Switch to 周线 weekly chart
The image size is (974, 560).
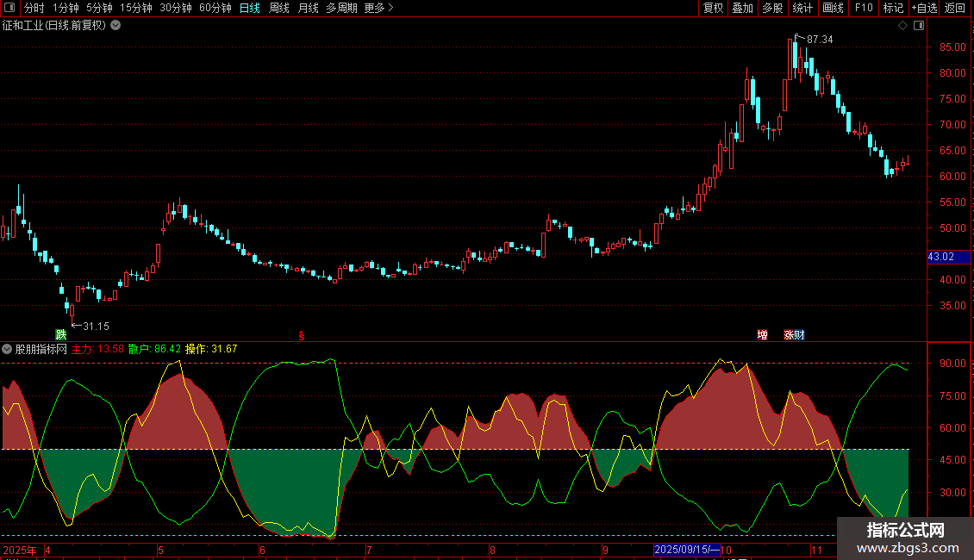click(x=279, y=8)
